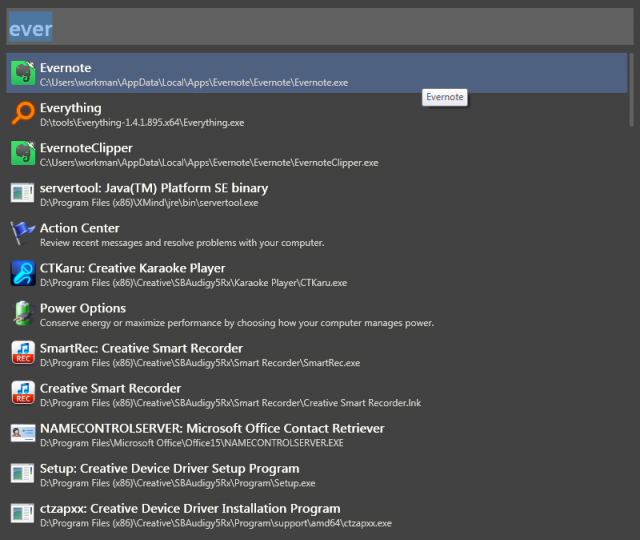
Task: Click the Action Center flag icon
Action: point(23,233)
